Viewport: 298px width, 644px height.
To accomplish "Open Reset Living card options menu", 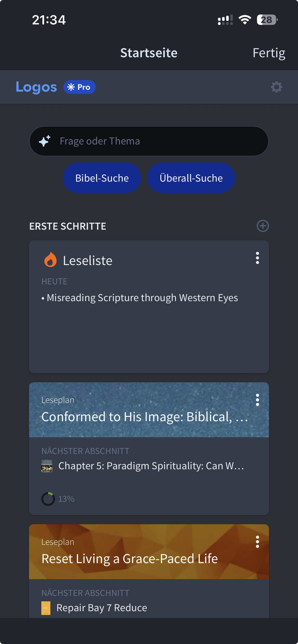I will (x=258, y=542).
